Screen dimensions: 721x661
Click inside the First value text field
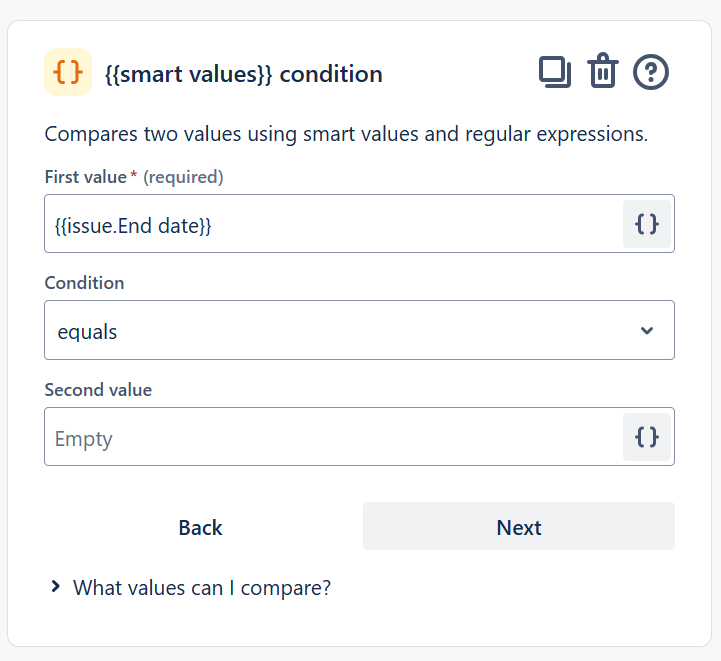coord(330,224)
